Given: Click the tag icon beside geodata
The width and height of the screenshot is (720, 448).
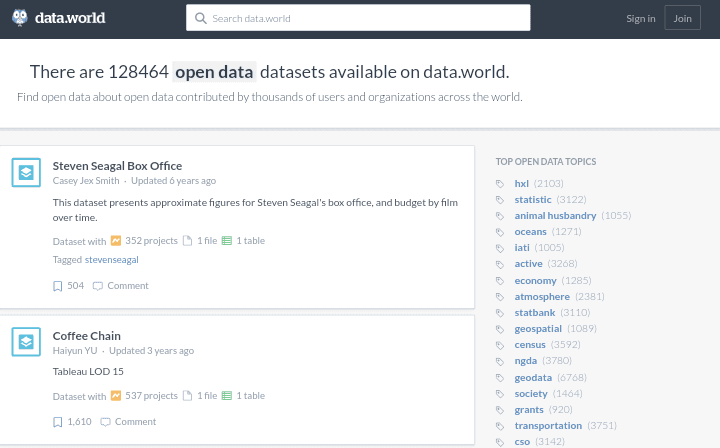Looking at the screenshot, I should (x=500, y=378).
